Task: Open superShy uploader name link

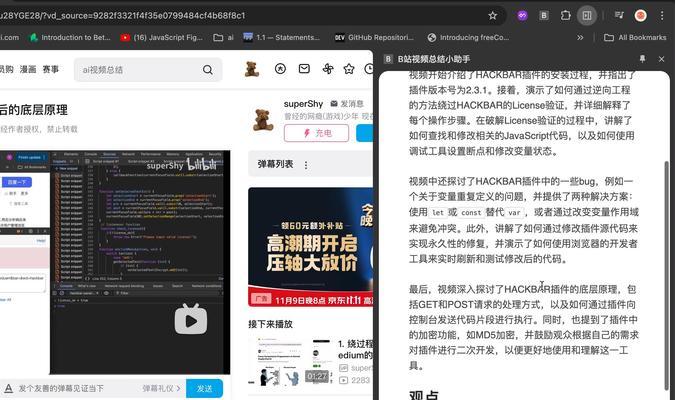Action: coord(303,104)
